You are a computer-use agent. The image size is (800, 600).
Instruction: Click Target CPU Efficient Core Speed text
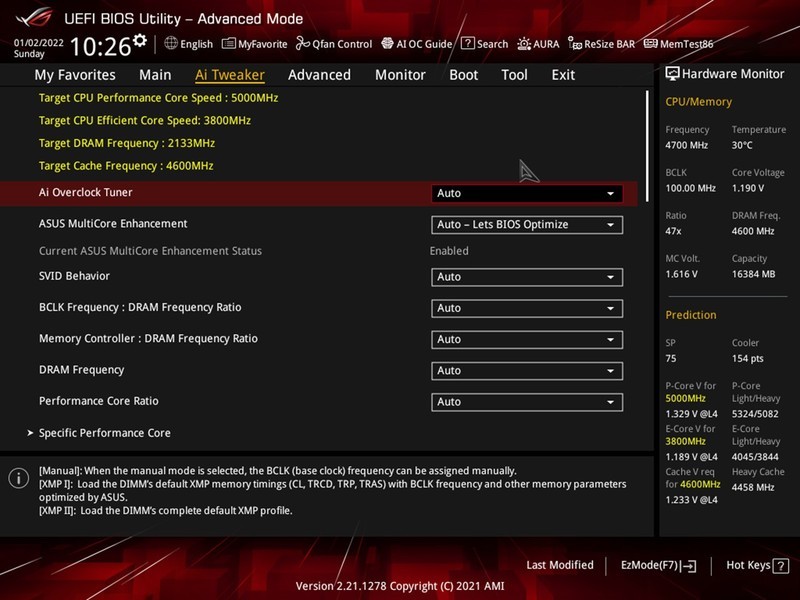(145, 121)
